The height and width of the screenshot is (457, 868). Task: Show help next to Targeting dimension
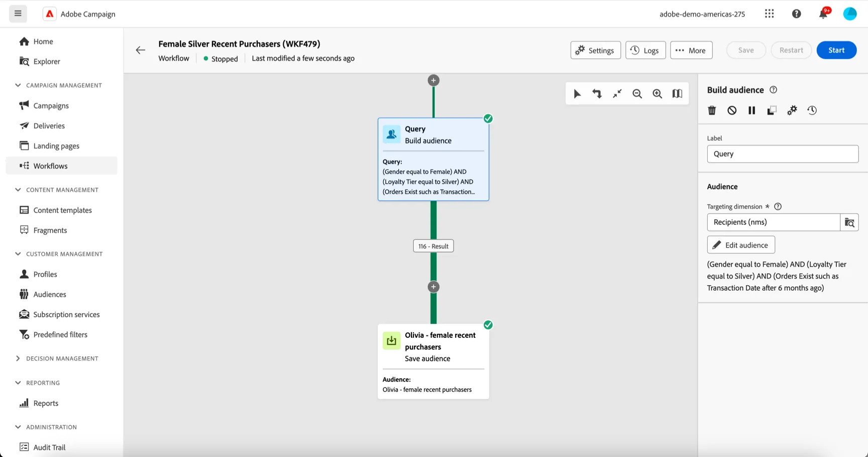[x=778, y=207]
